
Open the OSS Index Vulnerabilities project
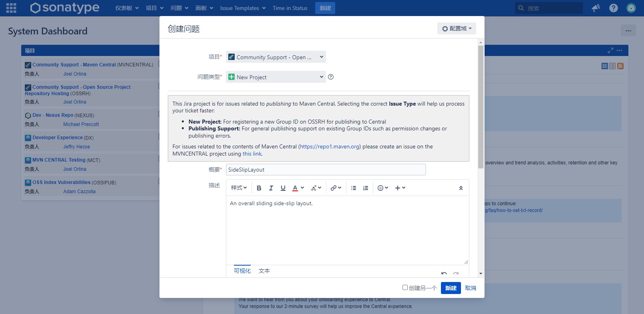coord(61,182)
